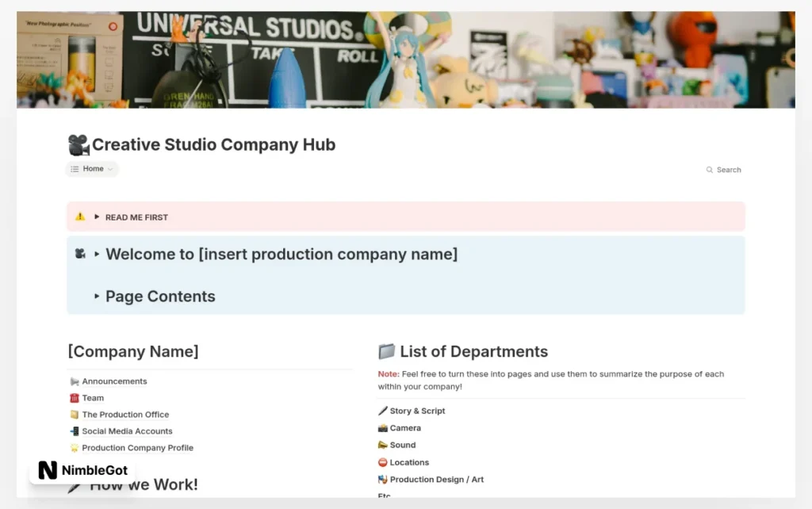The width and height of the screenshot is (812, 509).
Task: Click the page cover image
Action: [x=406, y=59]
